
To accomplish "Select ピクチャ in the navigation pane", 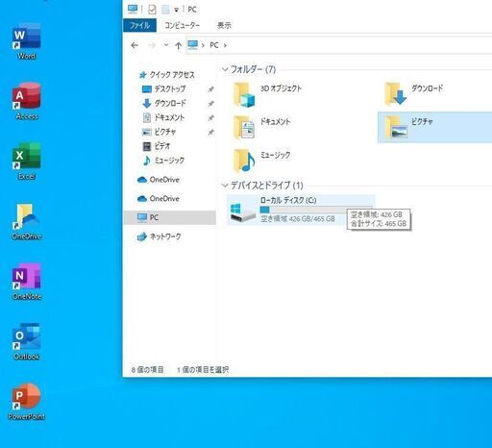I will tap(159, 132).
